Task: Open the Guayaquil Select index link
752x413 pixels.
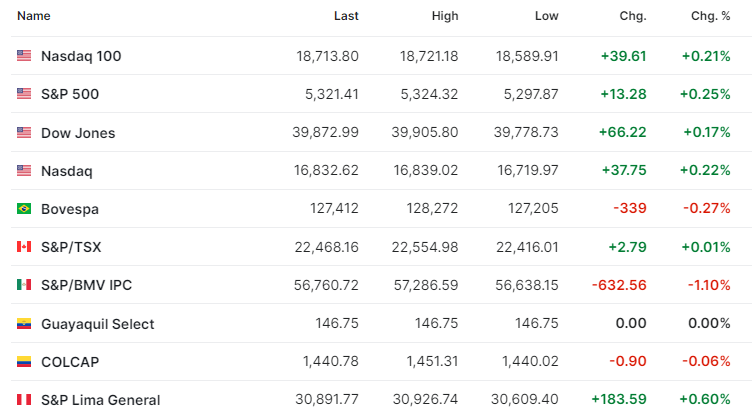Action: tap(98, 324)
